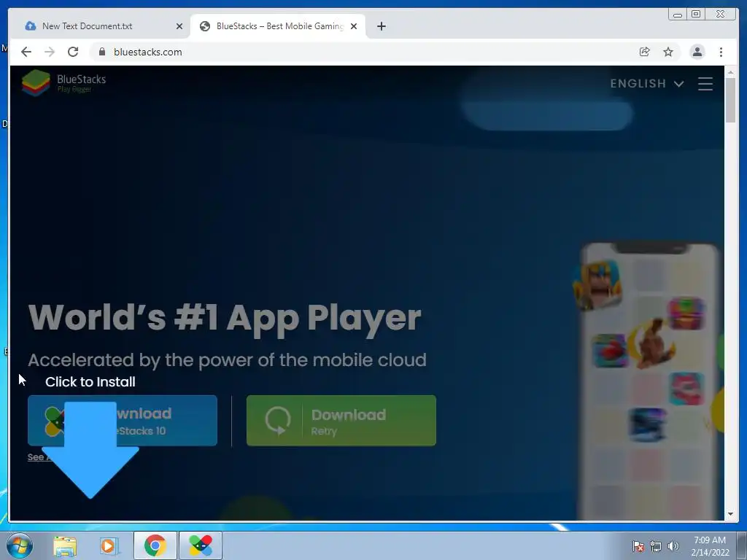Viewport: 747px width, 560px height.
Task: Select the Chrome taskbar icon
Action: pyautogui.click(x=155, y=545)
